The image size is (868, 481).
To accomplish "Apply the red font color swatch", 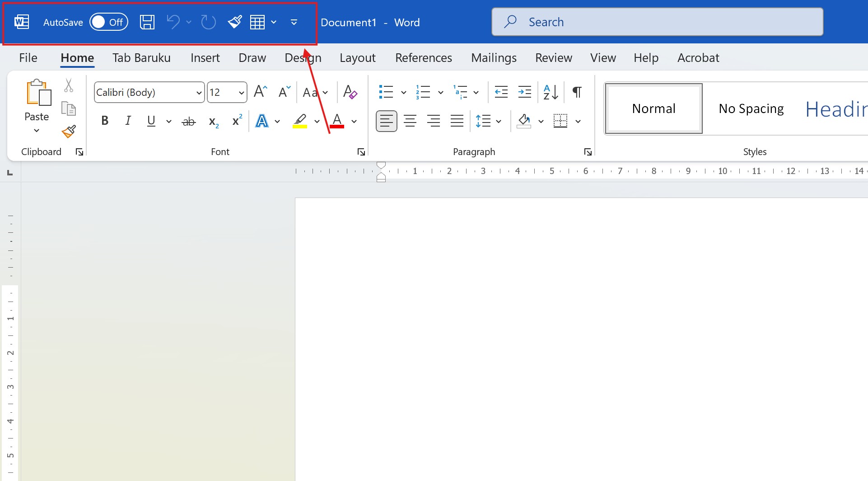I will pyautogui.click(x=337, y=121).
